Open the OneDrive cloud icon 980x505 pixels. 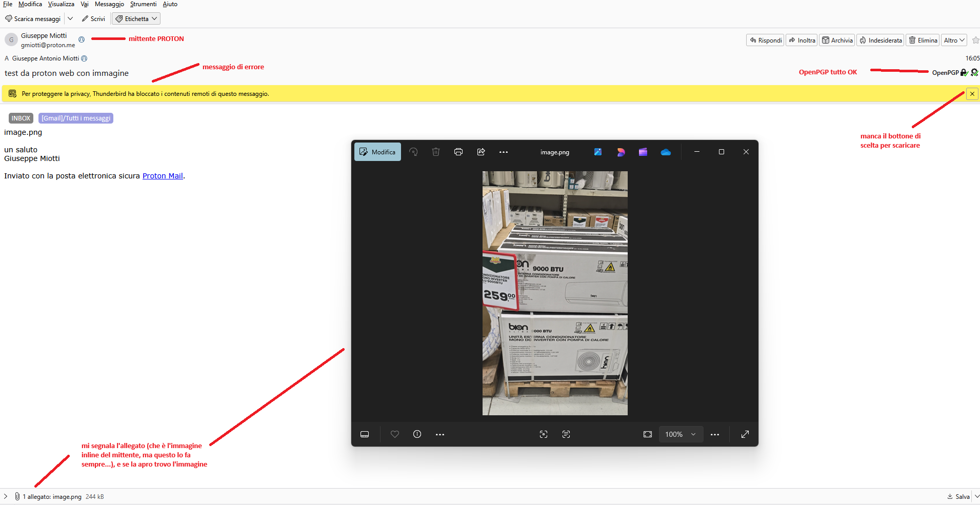[x=666, y=152]
